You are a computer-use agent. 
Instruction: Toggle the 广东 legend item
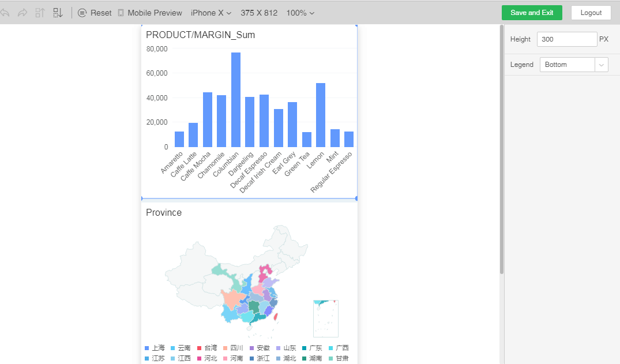tap(313, 348)
